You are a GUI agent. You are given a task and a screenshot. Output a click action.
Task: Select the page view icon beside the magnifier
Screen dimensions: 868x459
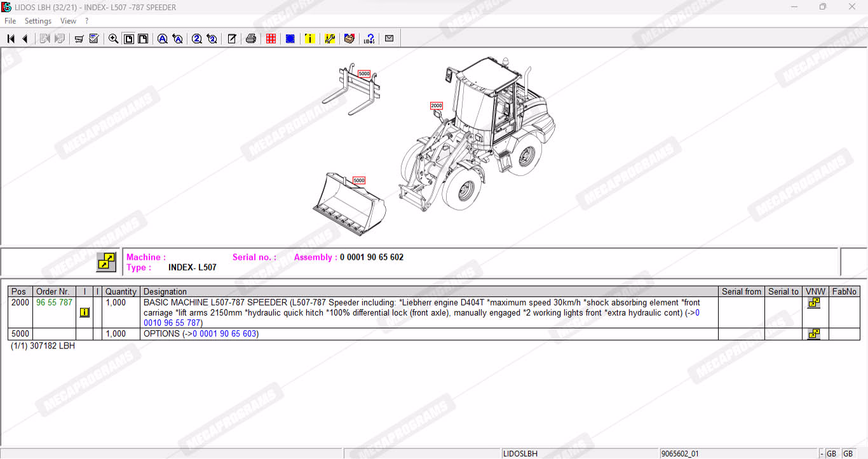(x=128, y=39)
